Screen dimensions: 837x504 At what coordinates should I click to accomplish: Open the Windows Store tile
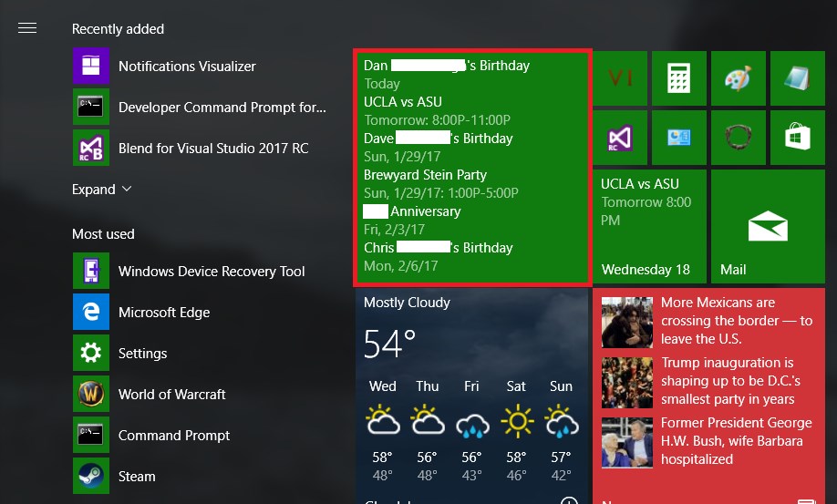point(798,138)
